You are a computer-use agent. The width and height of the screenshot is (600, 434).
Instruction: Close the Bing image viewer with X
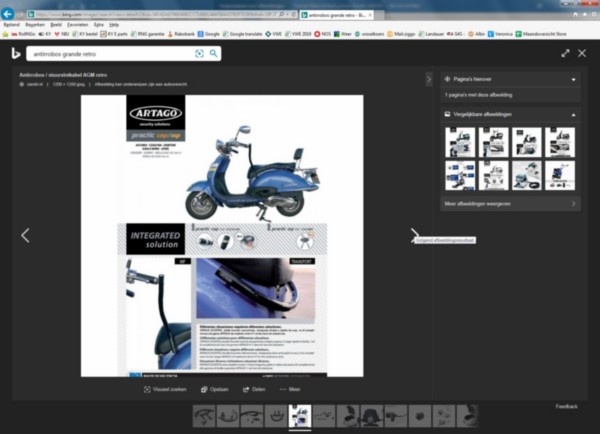583,53
